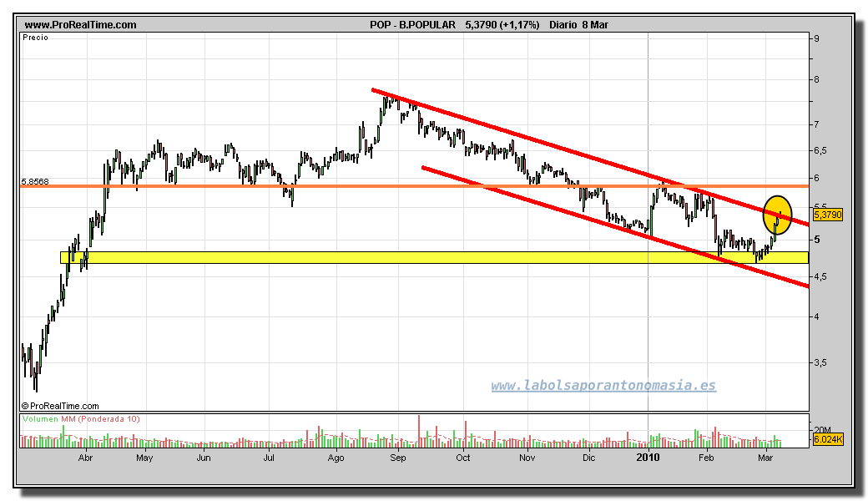This screenshot has width=868, height=501.
Task: Click the Dic month label
Action: [589, 458]
